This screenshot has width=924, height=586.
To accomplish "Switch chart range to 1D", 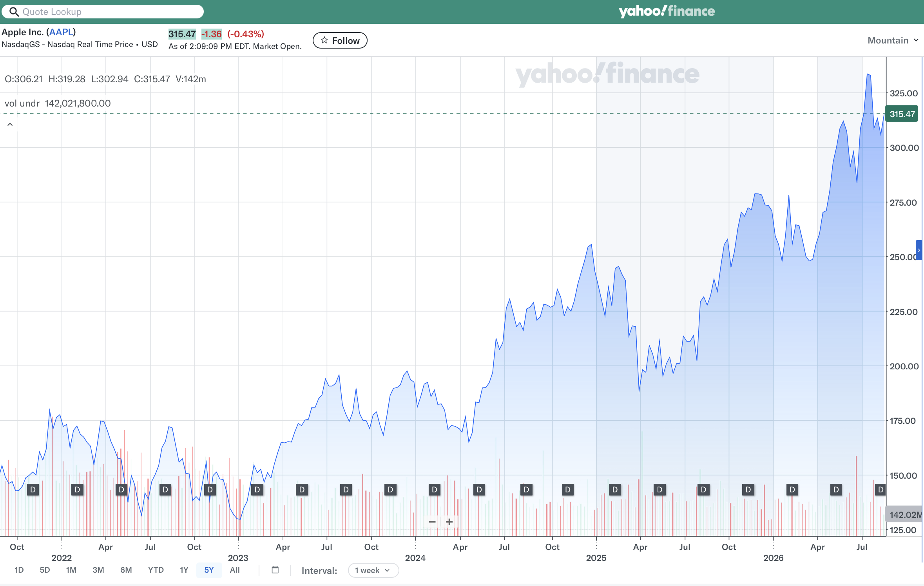I will click(x=19, y=570).
